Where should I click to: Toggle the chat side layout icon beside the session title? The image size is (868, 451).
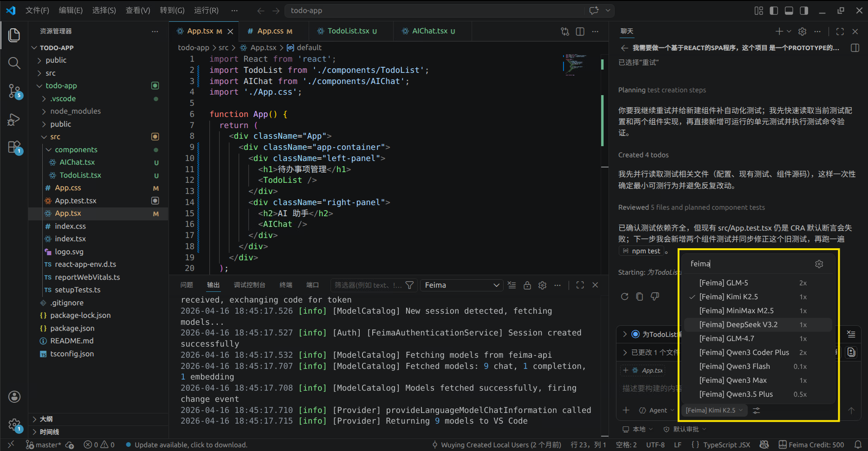click(x=855, y=48)
